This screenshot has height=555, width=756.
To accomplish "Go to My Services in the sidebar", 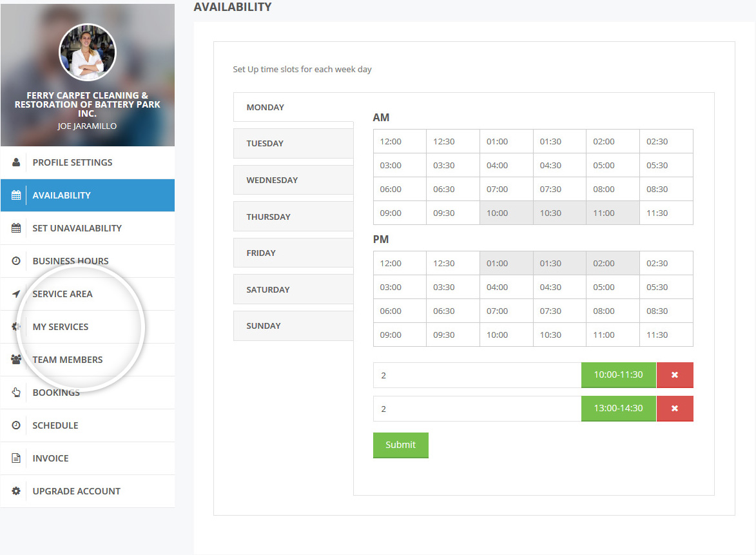I will (x=61, y=327).
